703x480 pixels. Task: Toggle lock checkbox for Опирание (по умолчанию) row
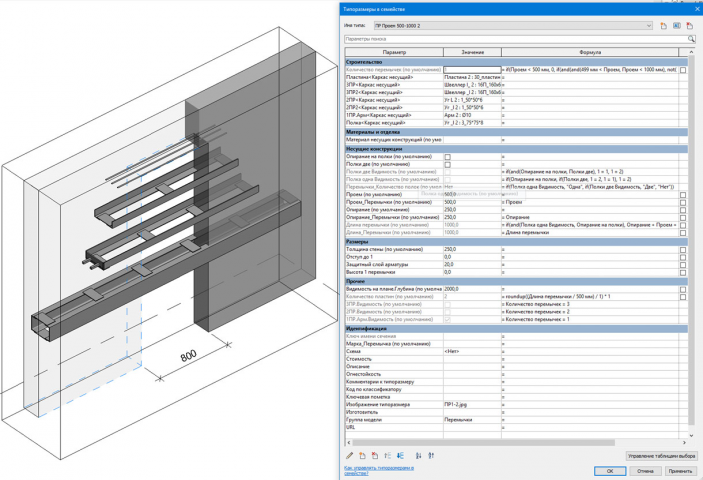click(682, 210)
